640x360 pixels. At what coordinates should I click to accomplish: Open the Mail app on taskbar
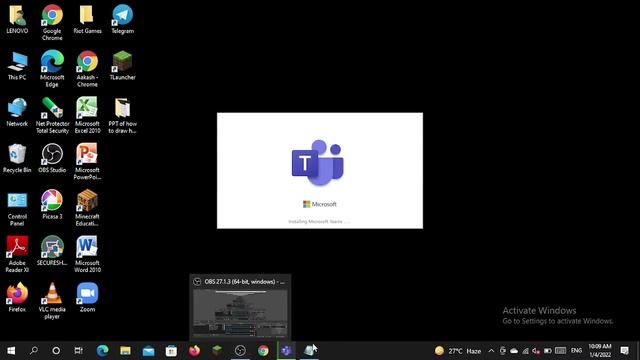pos(149,351)
